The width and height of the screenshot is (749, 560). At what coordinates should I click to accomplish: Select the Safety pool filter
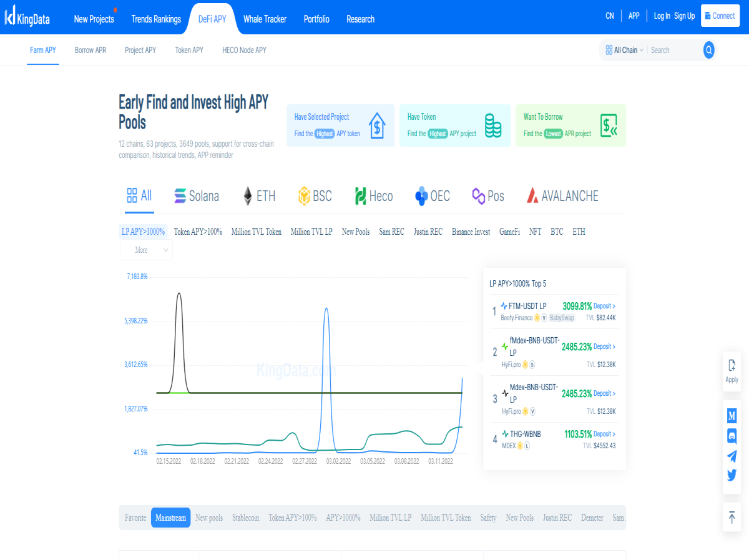click(489, 518)
